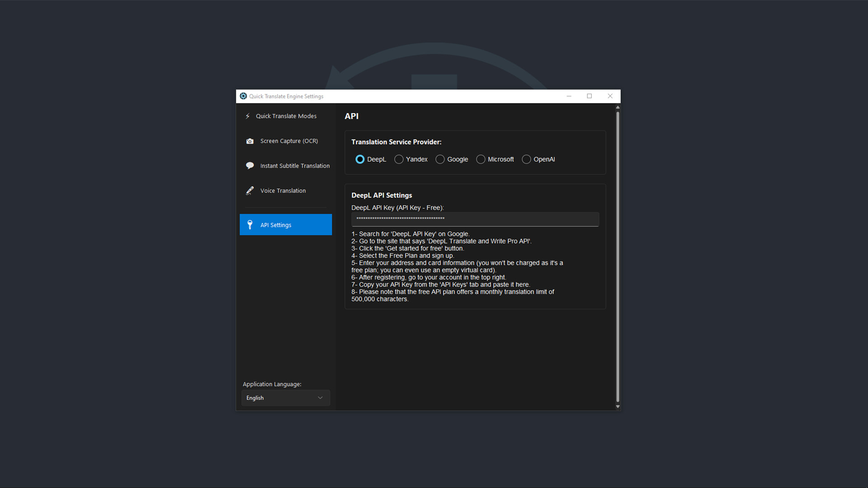Screen dimensions: 868x488
Task: Open the Application Language dropdown
Action: coord(285,398)
